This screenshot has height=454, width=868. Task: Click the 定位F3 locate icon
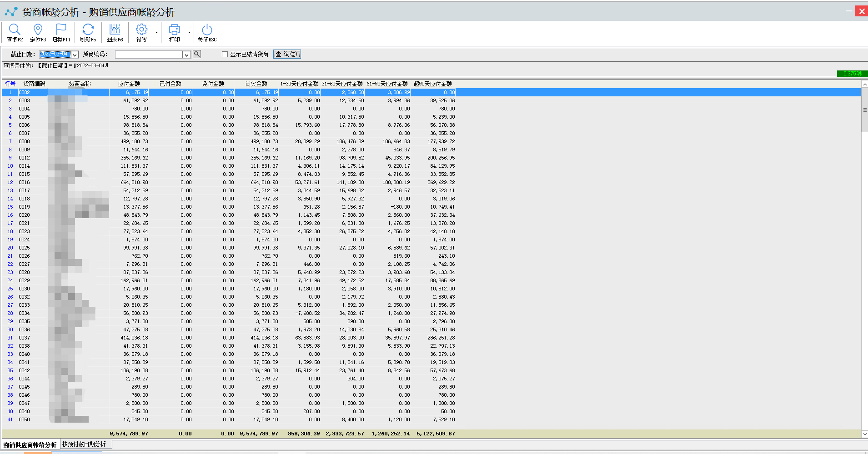(38, 30)
